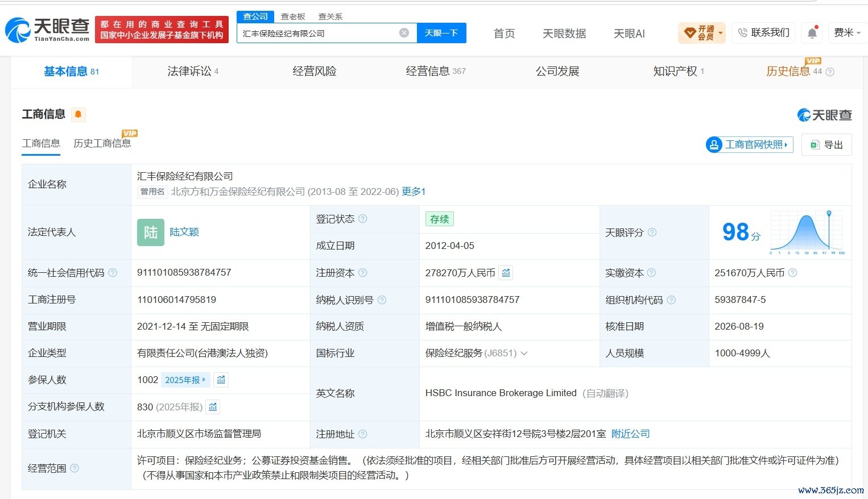The height and width of the screenshot is (499, 868).
Task: Open the 公司发展 tab
Action: pos(557,72)
